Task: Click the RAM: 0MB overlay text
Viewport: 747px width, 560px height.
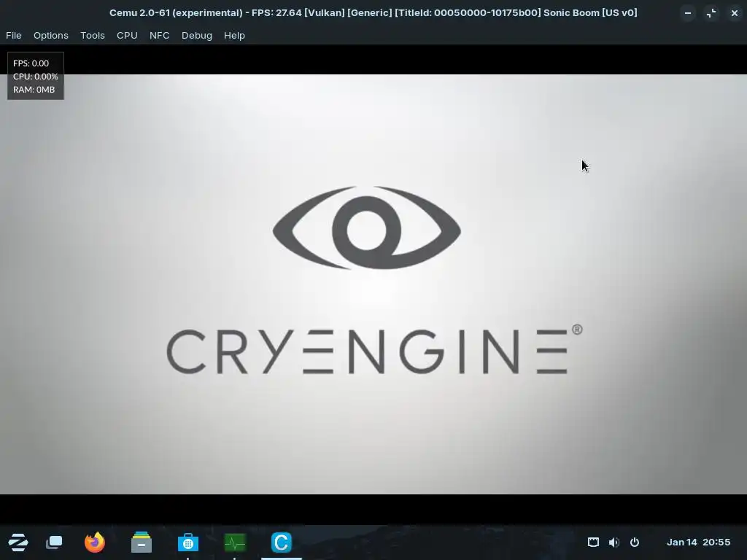Action: coord(34,89)
